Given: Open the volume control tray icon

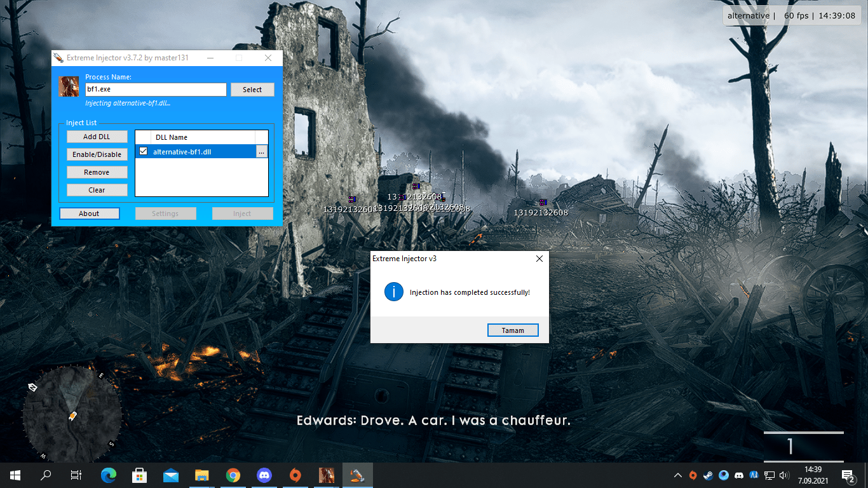Looking at the screenshot, I should (785, 475).
